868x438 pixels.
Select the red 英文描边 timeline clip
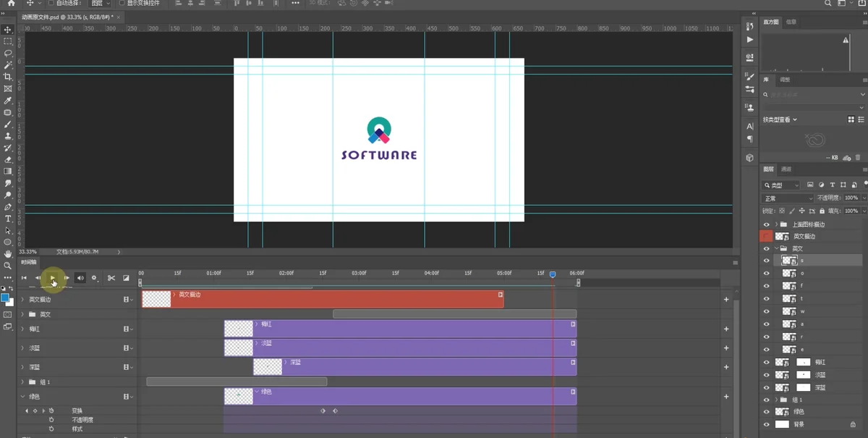[323, 299]
